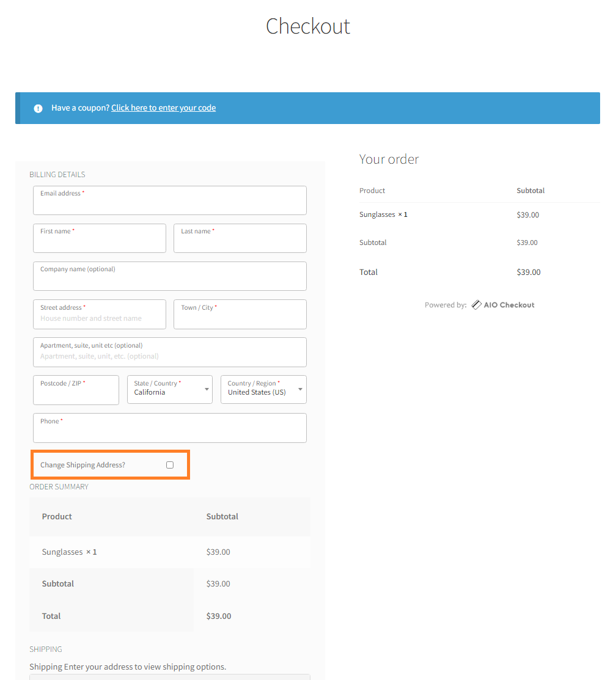The width and height of the screenshot is (616, 680).
Task: Click the Change Shipping Address label
Action: 82,465
